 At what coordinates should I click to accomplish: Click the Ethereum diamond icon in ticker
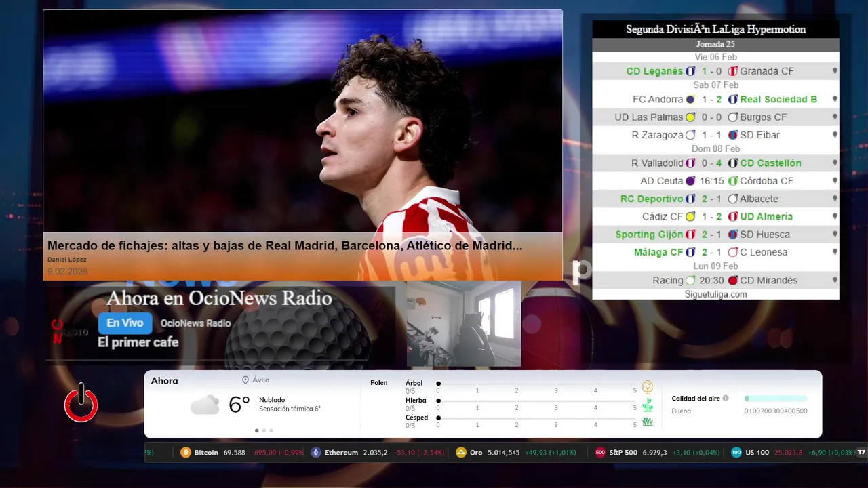pyautogui.click(x=315, y=453)
